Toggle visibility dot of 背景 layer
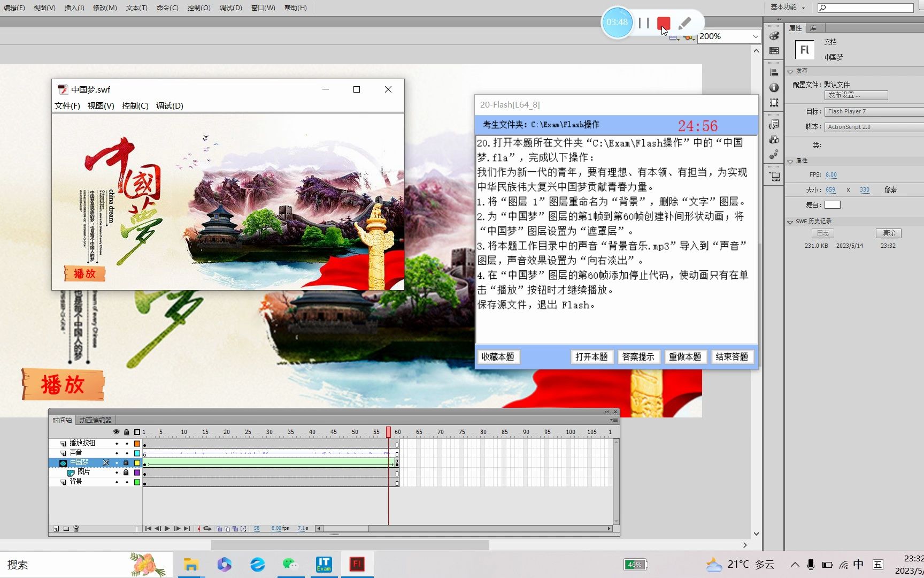Screen dimensions: 924x578 pos(117,482)
